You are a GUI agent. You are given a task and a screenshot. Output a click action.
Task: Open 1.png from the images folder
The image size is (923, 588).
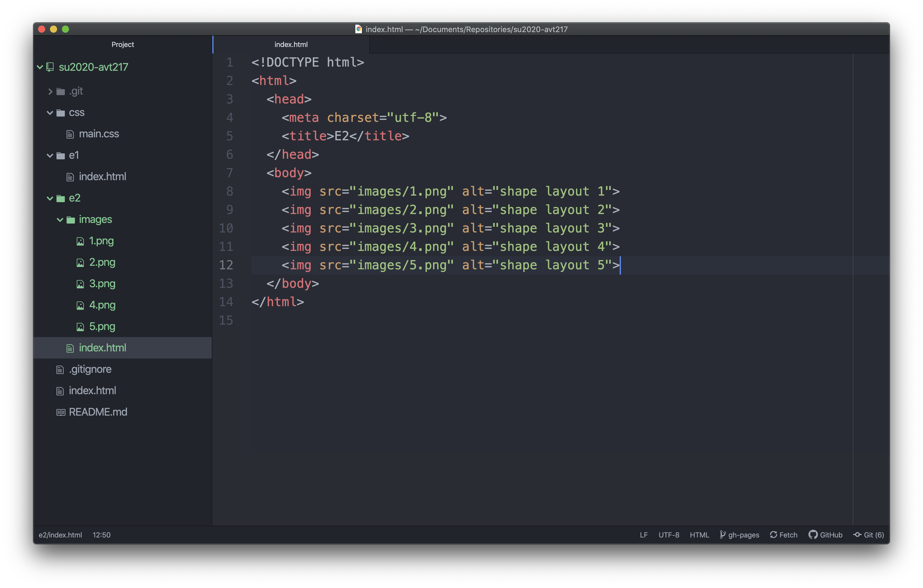(101, 241)
